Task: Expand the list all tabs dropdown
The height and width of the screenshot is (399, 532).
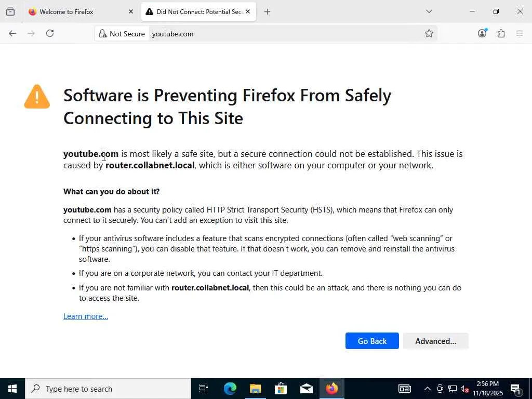Action: (429, 11)
